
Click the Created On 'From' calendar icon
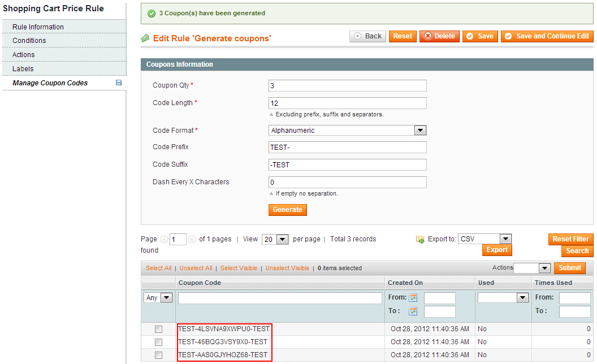coord(413,298)
